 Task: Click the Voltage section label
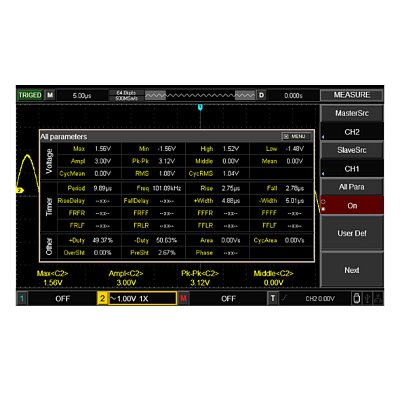pyautogui.click(x=49, y=161)
